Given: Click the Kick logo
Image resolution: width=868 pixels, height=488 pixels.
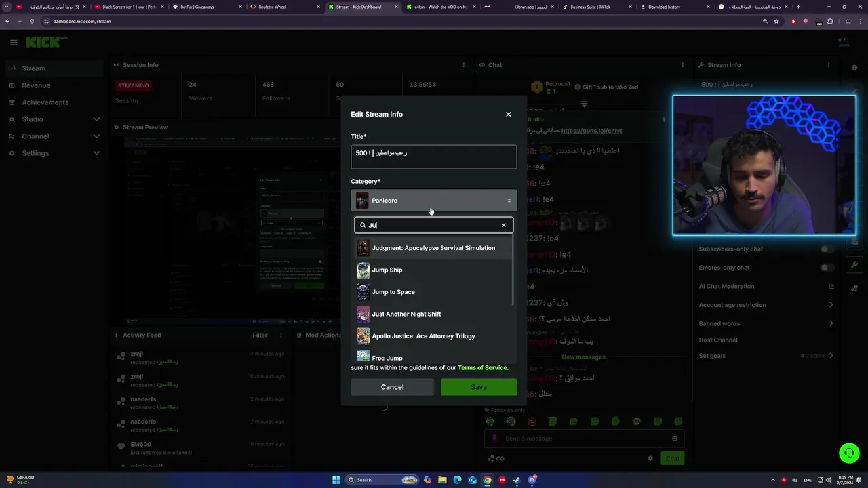Looking at the screenshot, I should coord(43,42).
